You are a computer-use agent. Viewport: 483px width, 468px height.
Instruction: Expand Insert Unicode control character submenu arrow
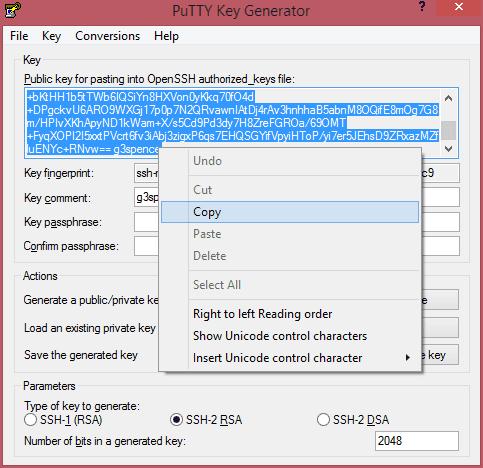point(407,358)
